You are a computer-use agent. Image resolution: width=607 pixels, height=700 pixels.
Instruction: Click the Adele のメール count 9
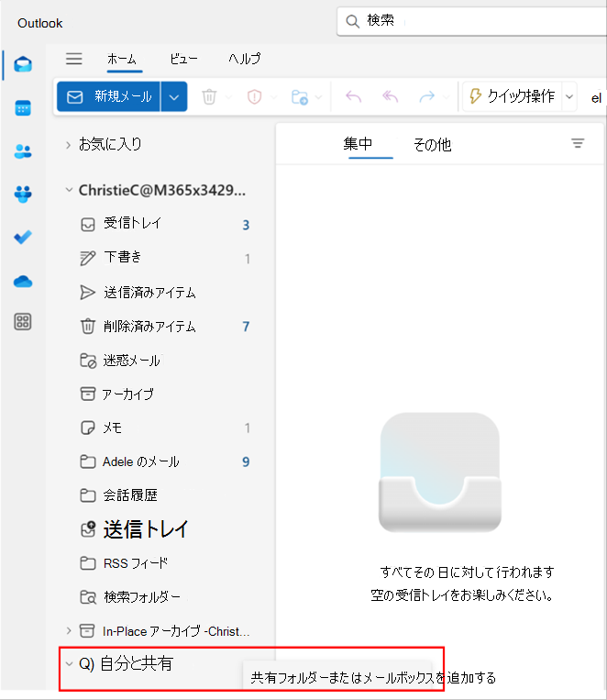[246, 461]
